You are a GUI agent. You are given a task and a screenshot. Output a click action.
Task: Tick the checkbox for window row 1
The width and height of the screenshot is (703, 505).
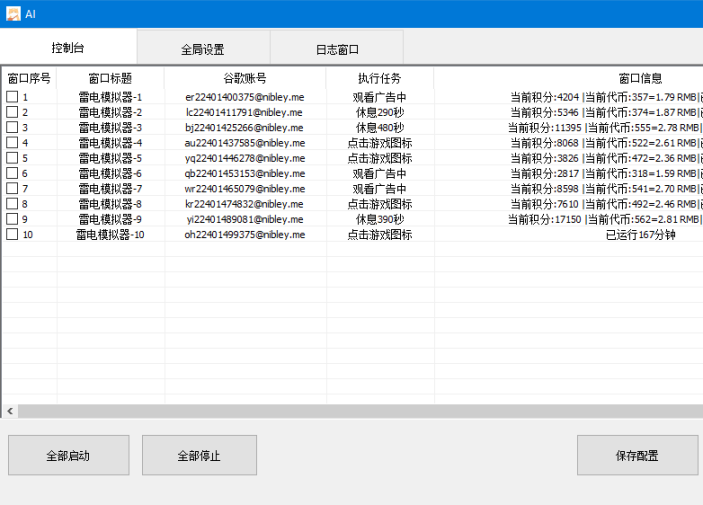click(12, 97)
